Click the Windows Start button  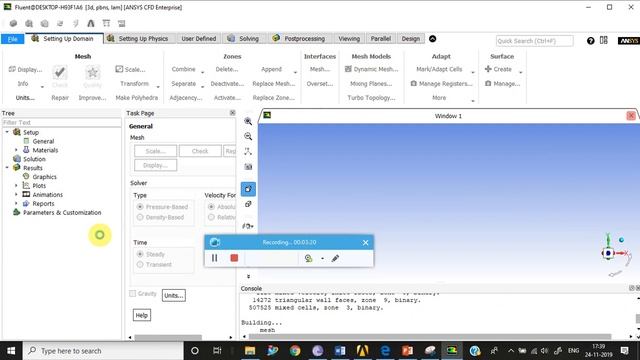pyautogui.click(x=11, y=351)
